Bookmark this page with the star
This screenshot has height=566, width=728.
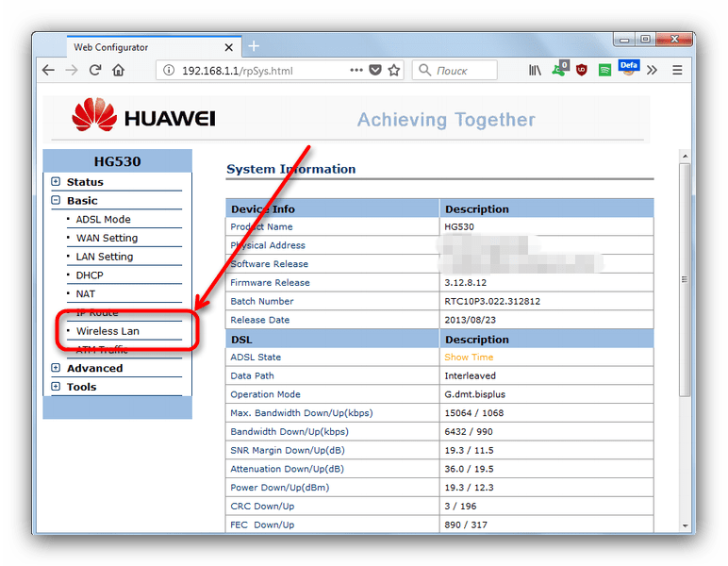pos(394,70)
